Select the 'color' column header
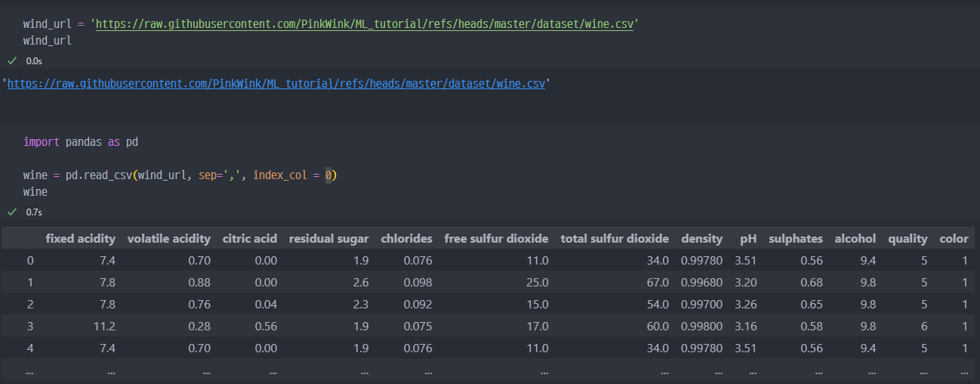The width and height of the screenshot is (980, 384). (x=954, y=238)
